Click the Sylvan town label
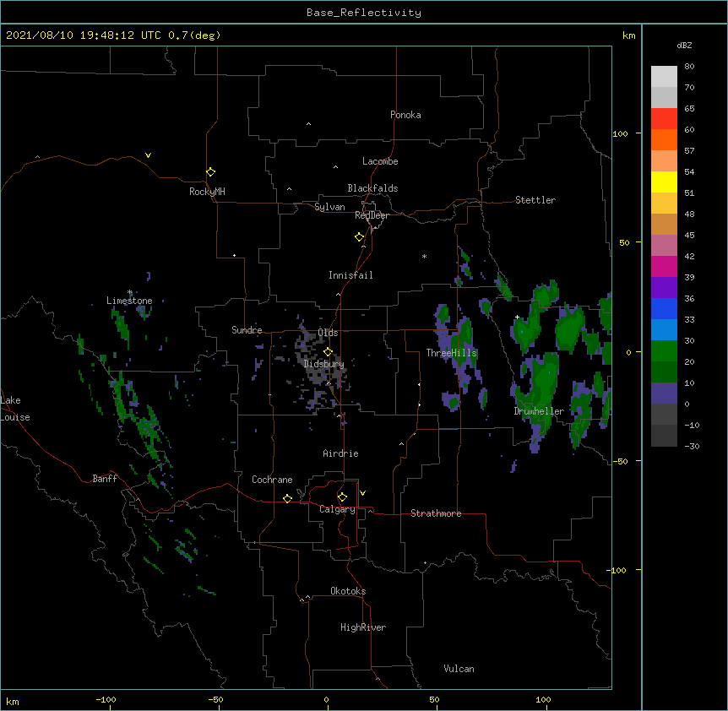The height and width of the screenshot is (711, 728). click(329, 207)
